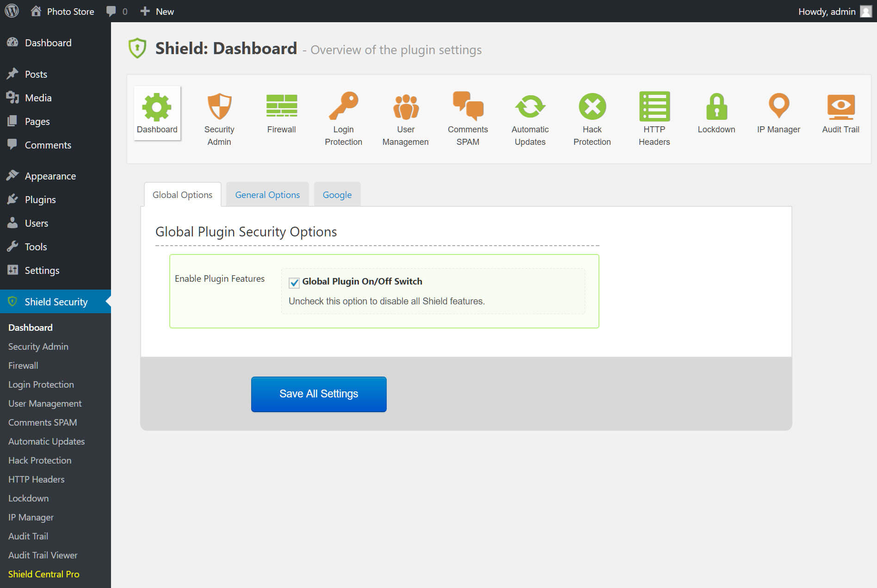Open Comments SPAM submenu link
Screen dimensions: 877x588
point(43,422)
